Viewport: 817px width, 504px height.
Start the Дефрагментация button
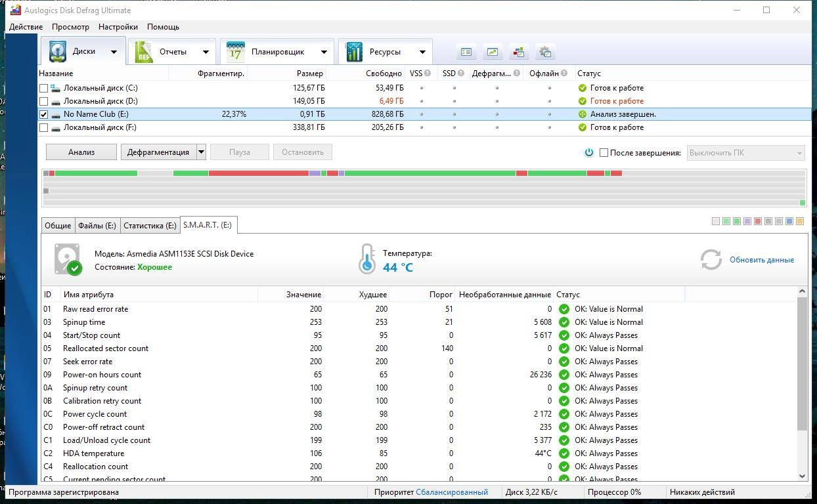(158, 152)
